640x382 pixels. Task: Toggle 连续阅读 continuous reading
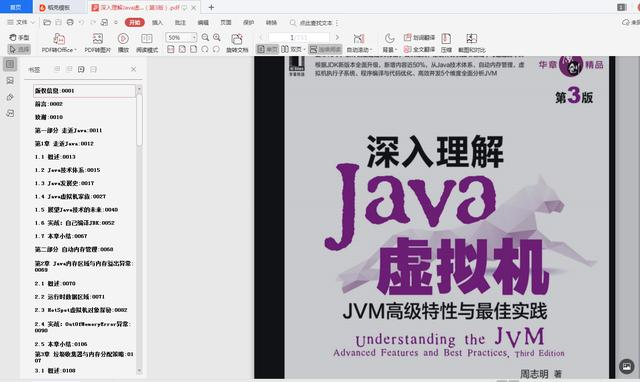coord(325,49)
